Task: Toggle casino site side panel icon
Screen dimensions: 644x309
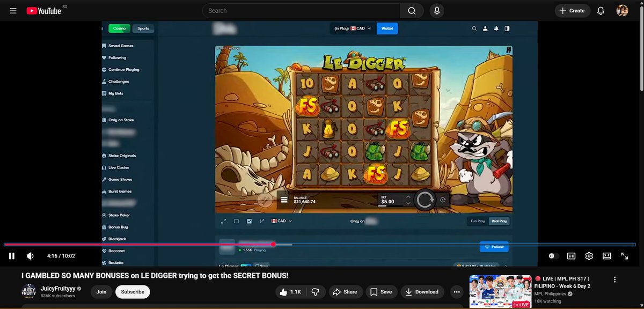Action: 507,28
